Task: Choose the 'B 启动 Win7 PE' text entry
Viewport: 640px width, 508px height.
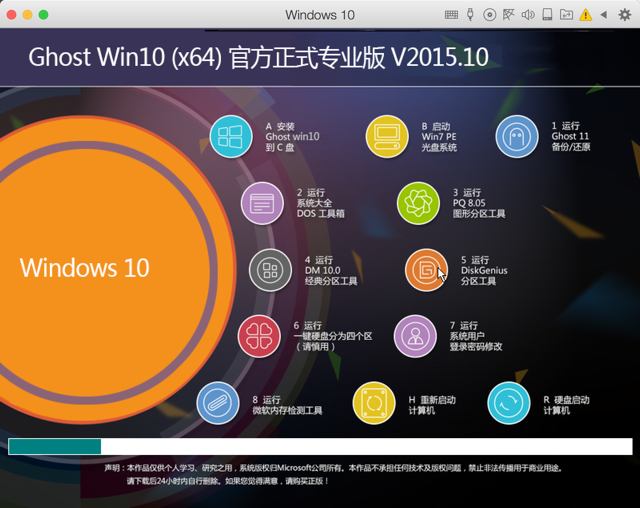Action: 439,137
